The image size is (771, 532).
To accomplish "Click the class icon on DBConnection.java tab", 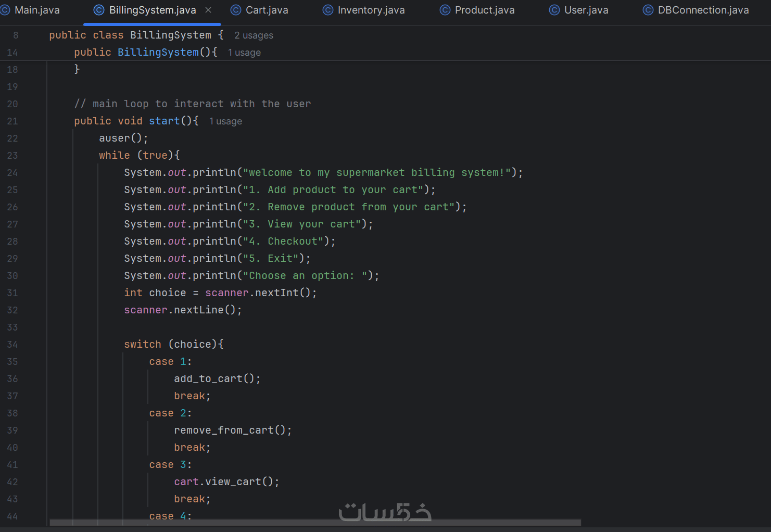I will pos(648,10).
